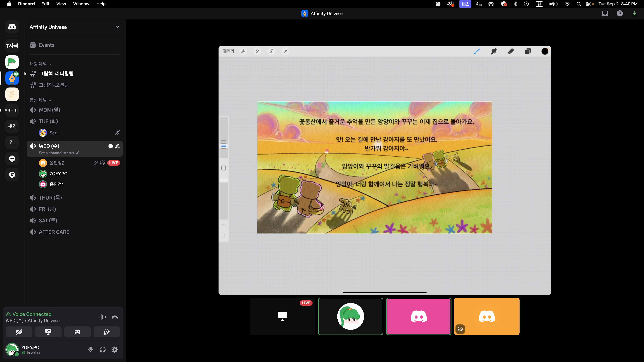Click the Share Your Screen button
The width and height of the screenshot is (644, 362).
[x=48, y=332]
